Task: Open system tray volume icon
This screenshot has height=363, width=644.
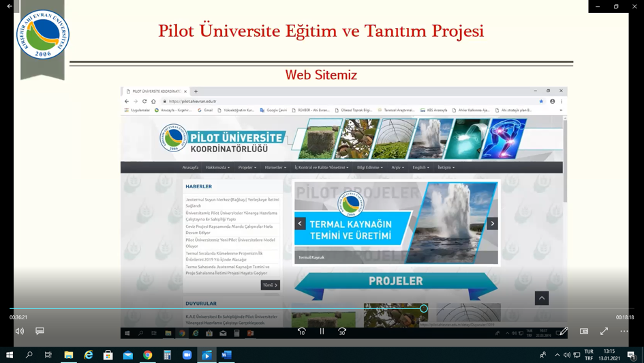Action: 567,355
